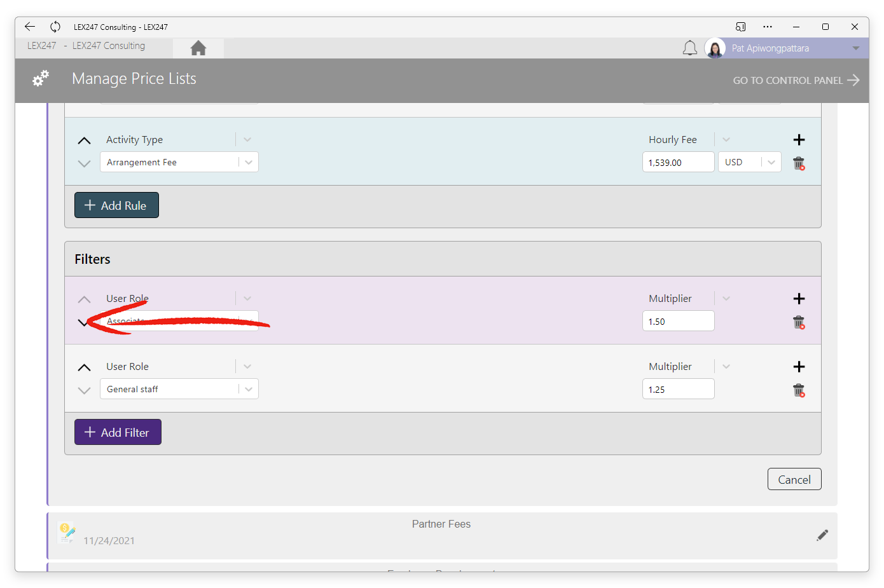Delete the Arrangement Fee rule
The height and width of the screenshot is (588, 884).
tap(799, 163)
